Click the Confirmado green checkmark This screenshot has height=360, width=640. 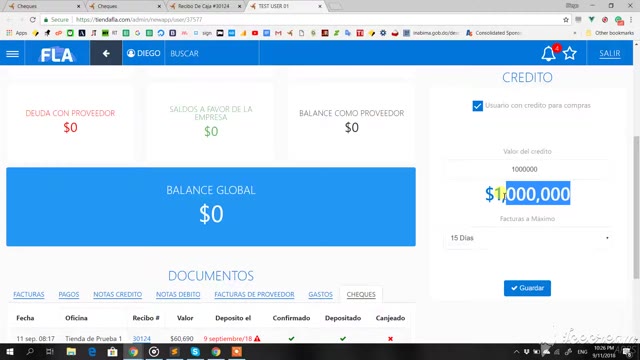tap(291, 338)
